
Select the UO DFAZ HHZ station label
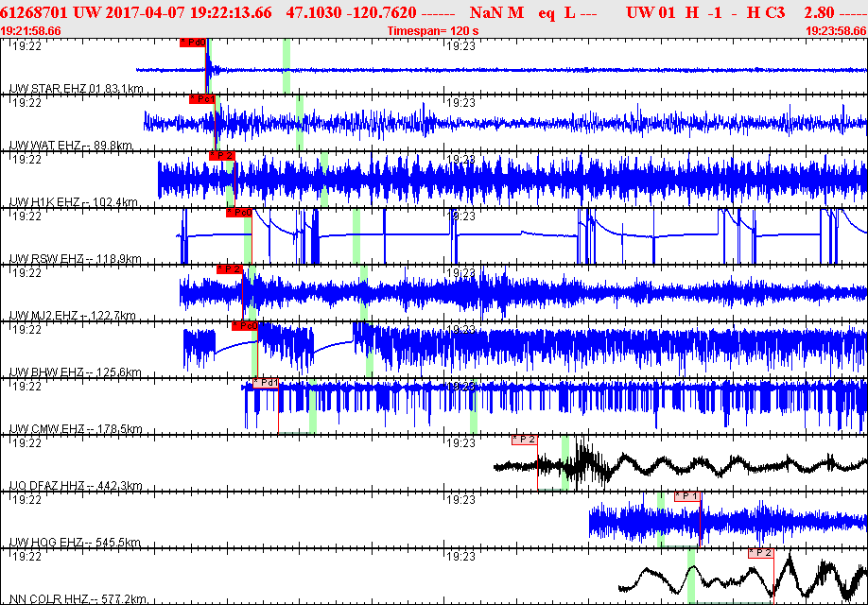[x=76, y=486]
